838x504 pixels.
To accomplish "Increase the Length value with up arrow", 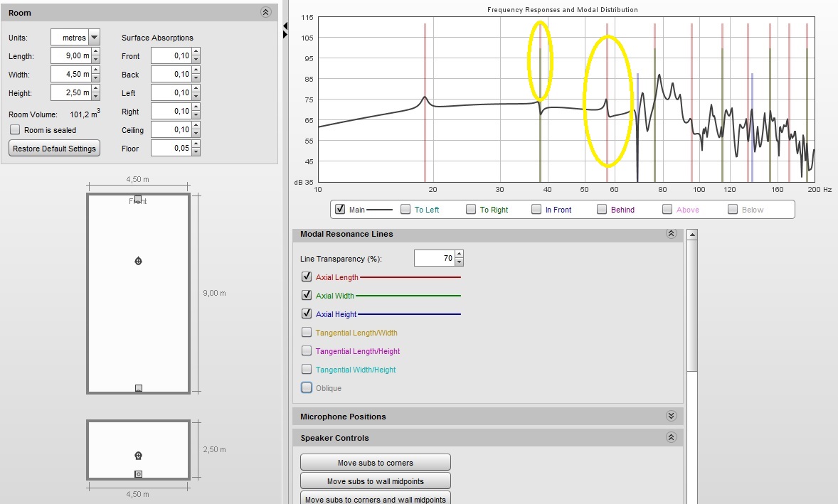I will click(95, 52).
